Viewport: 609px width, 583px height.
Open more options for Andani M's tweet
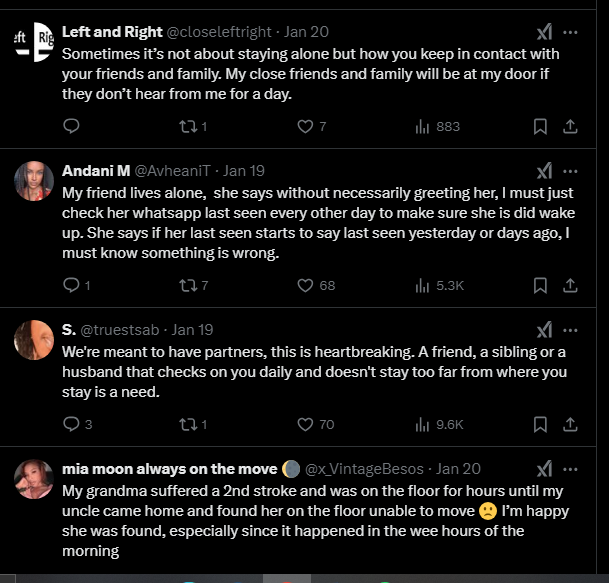pos(571,171)
